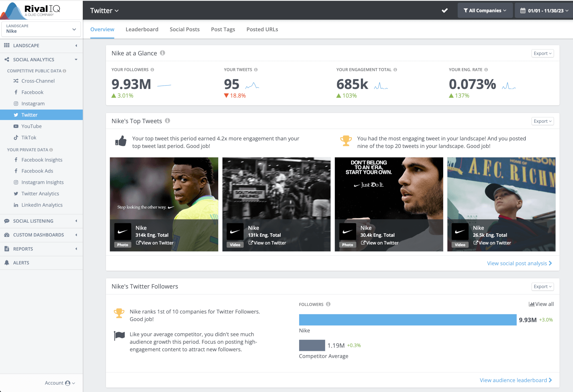Click the info icon beside Your Followers
The image size is (573, 392).
pos(152,70)
